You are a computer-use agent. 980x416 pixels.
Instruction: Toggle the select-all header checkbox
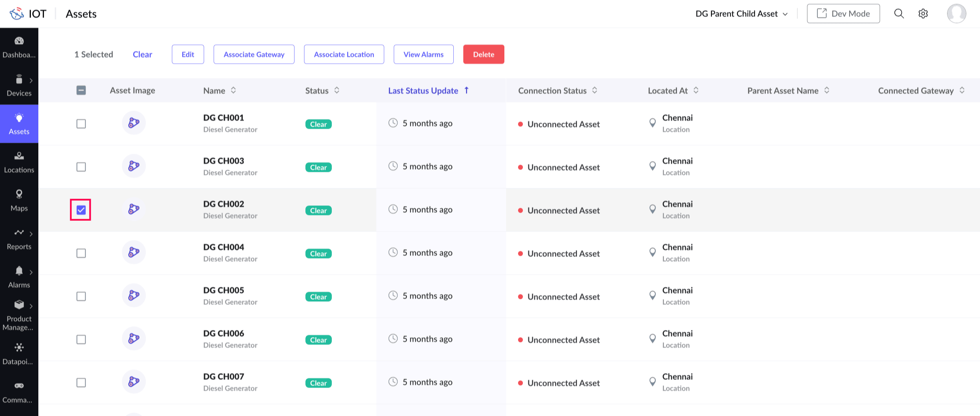81,90
